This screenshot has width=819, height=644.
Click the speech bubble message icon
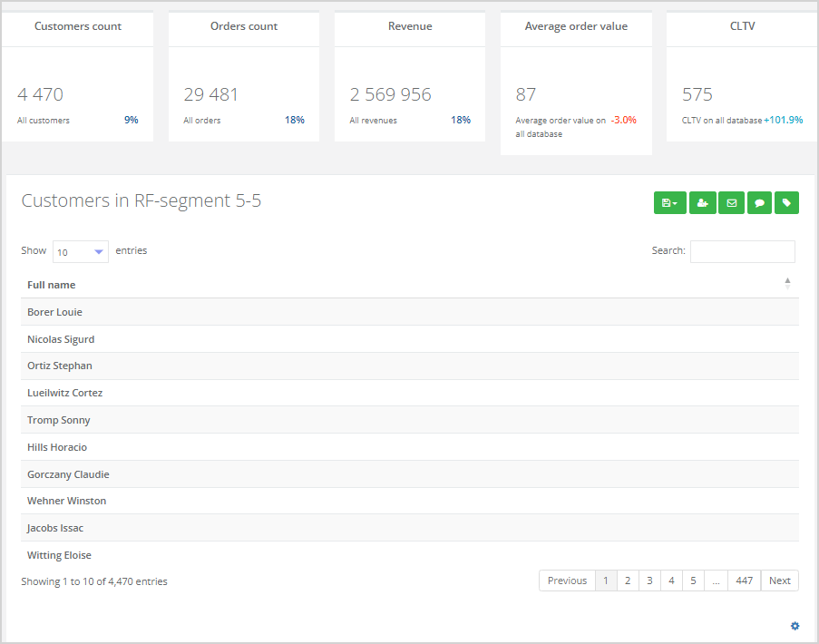759,203
